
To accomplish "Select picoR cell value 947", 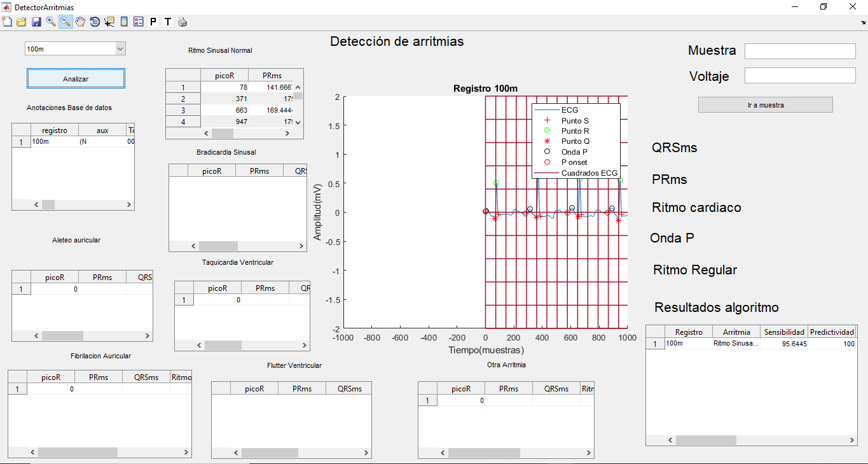I will 224,122.
